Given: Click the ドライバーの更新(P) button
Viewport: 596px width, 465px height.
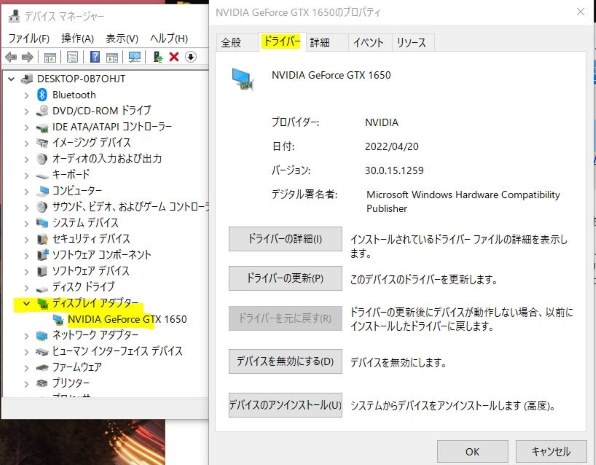Looking at the screenshot, I should coord(285,278).
